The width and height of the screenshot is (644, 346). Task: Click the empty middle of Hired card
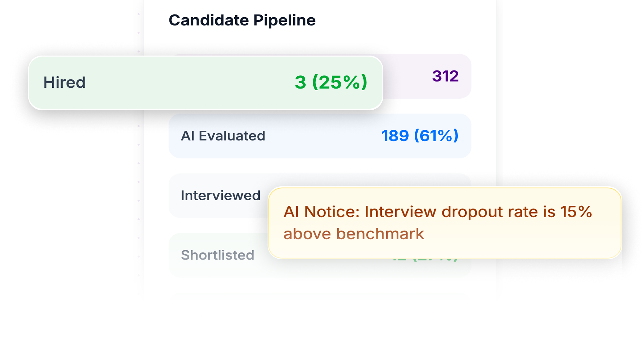click(188, 83)
